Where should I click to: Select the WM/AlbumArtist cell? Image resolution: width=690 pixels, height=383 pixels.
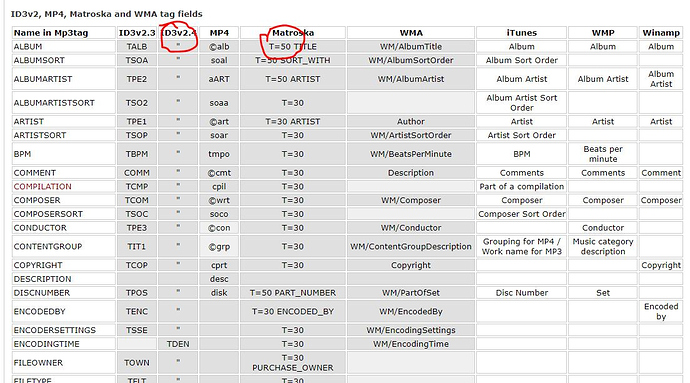(x=411, y=79)
